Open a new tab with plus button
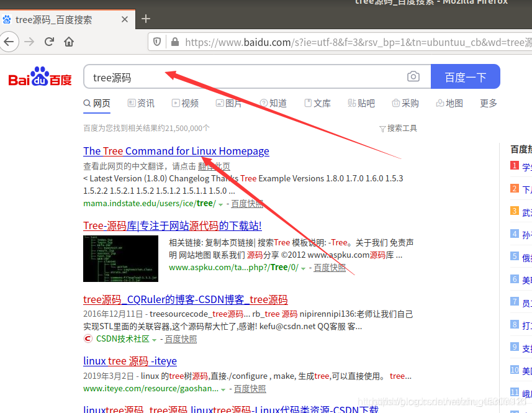The height and width of the screenshot is (413, 532). [x=145, y=19]
